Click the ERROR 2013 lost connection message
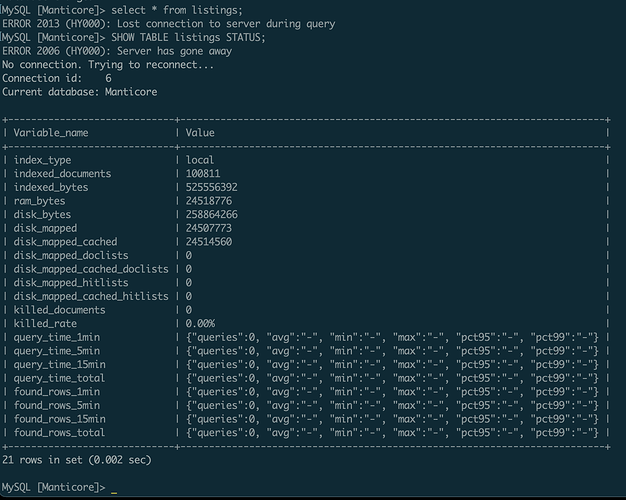Screen dimensions: 626x500 coord(168,24)
